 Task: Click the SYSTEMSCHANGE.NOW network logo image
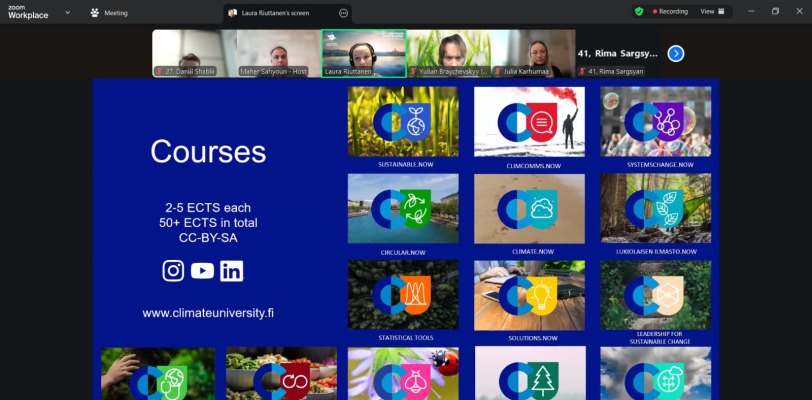pyautogui.click(x=656, y=122)
